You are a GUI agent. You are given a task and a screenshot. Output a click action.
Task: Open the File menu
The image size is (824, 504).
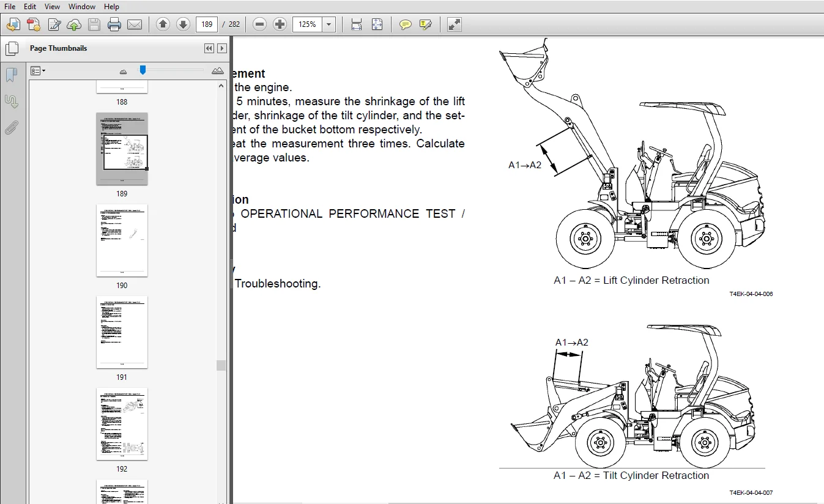tap(10, 7)
